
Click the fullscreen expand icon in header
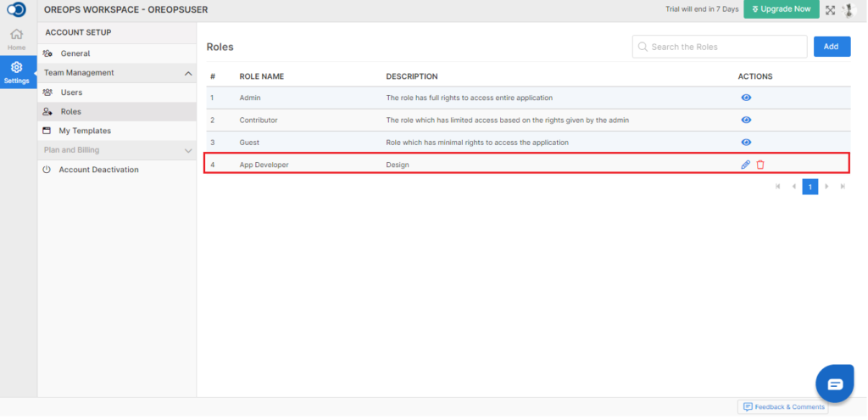(x=831, y=10)
